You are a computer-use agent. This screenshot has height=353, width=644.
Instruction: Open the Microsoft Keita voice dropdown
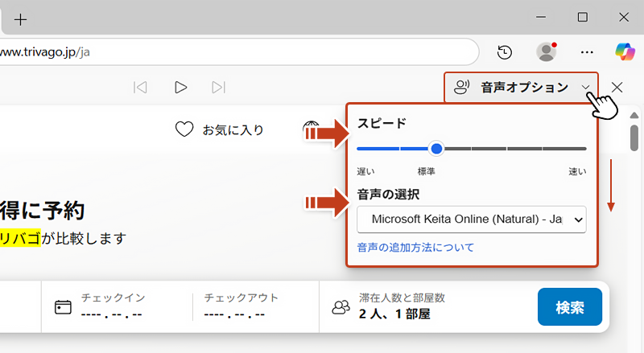point(472,220)
